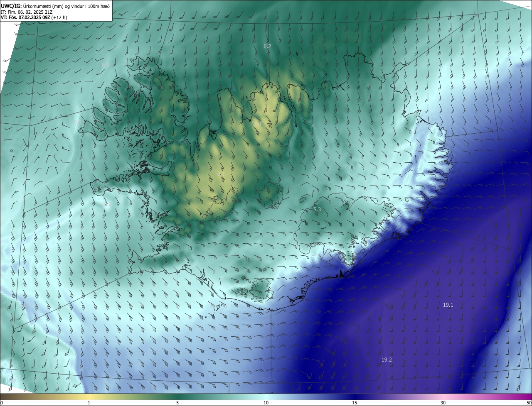Image resolution: width=532 pixels, height=406 pixels.
Task: Click the initial time line 'IT: Fim. 06. 02. 2025 21Z'
Action: tap(27, 12)
